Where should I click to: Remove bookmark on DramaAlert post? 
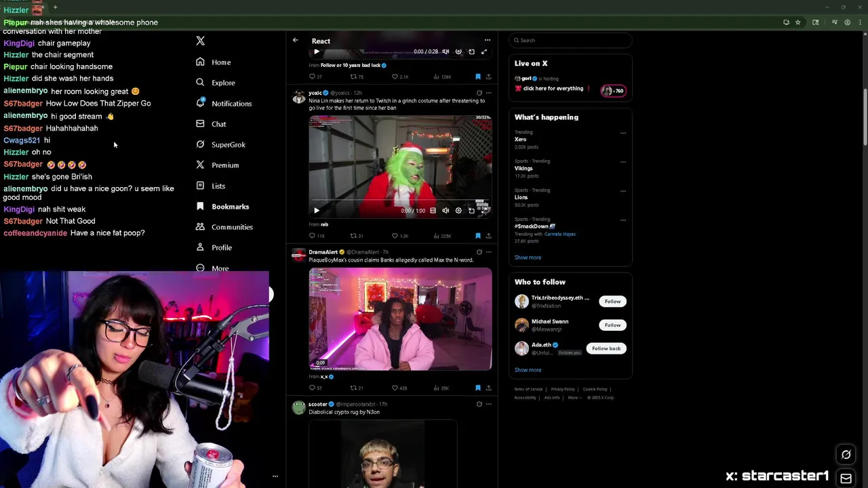pos(478,388)
